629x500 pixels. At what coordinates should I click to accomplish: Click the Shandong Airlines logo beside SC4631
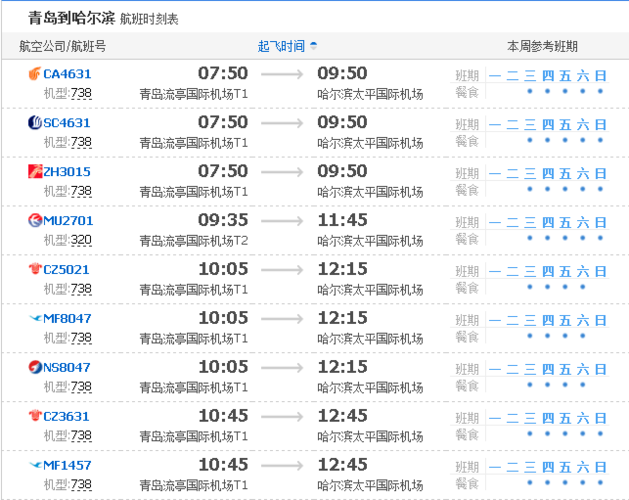tap(34, 123)
